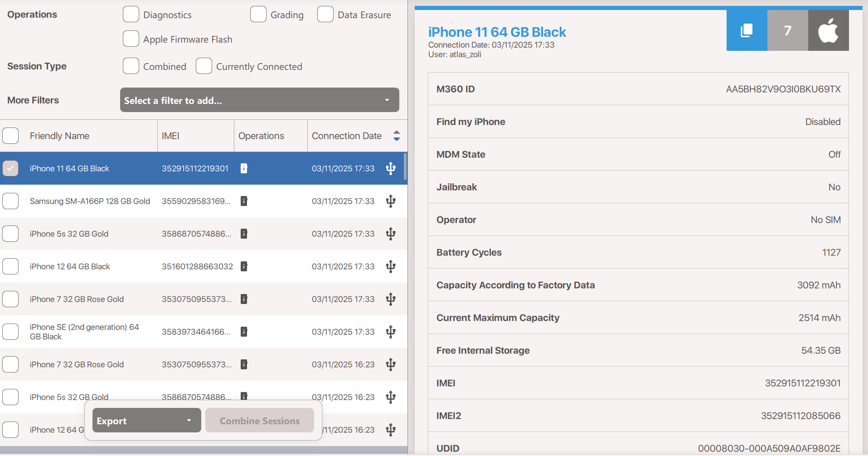Enable the Diagnostics checkbox

(131, 15)
